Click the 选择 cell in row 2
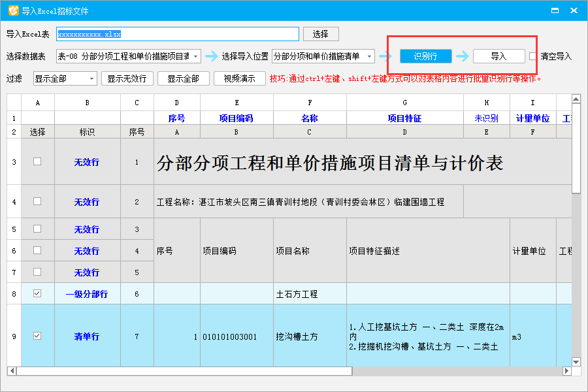588x392 pixels. tap(37, 132)
